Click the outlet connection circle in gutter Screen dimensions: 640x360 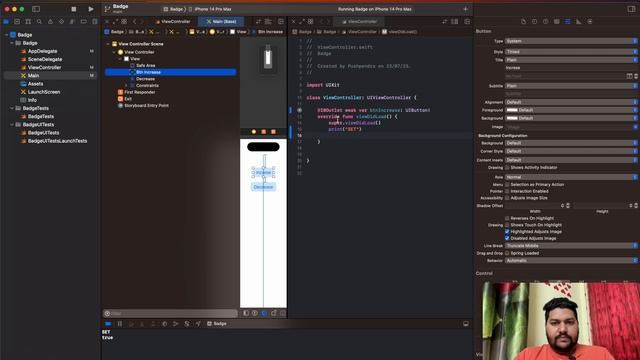(x=300, y=110)
